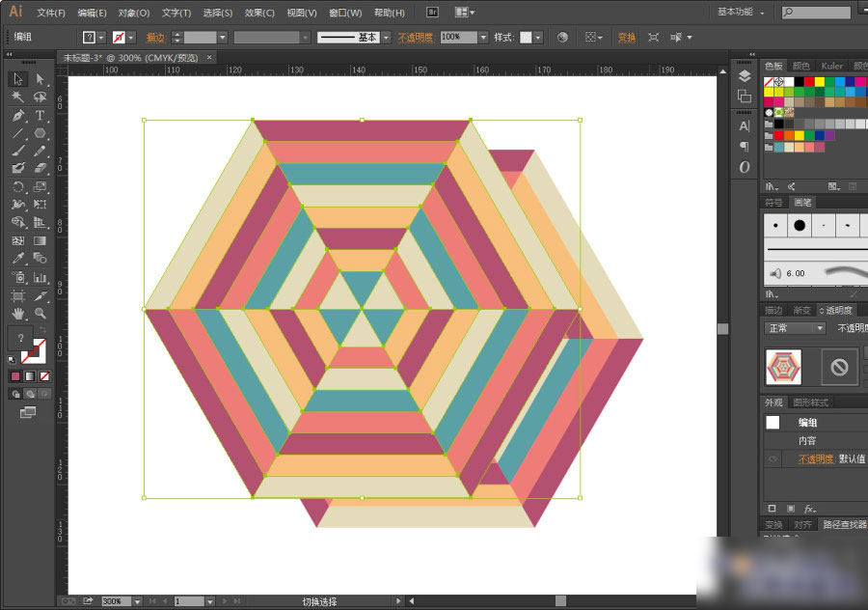The width and height of the screenshot is (868, 610).
Task: Click the 变换 link in control bar
Action: (x=626, y=37)
